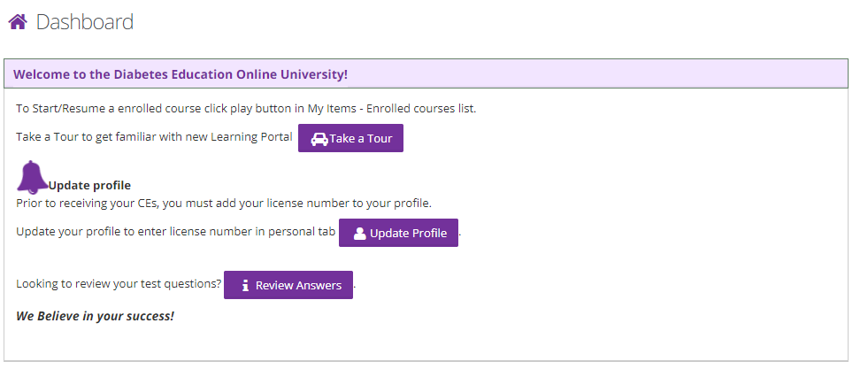Click the car icon on Take a Tour
The width and height of the screenshot is (868, 377).
pos(319,139)
